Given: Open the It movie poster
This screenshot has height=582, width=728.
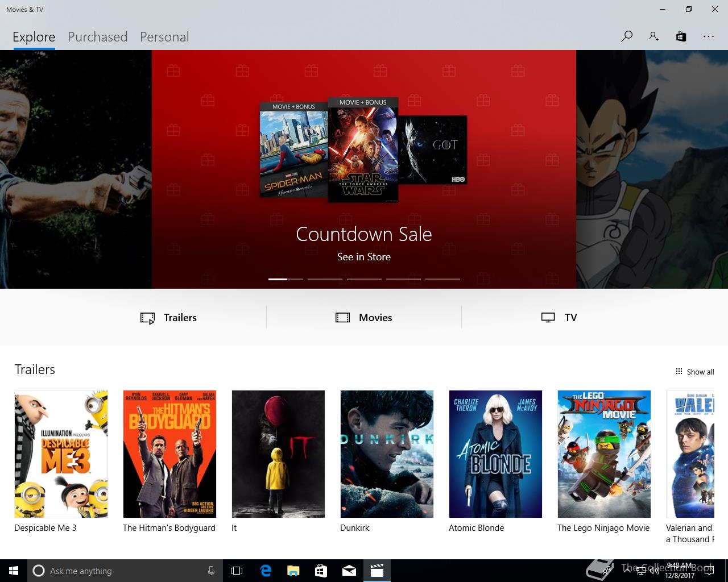Looking at the screenshot, I should tap(278, 454).
